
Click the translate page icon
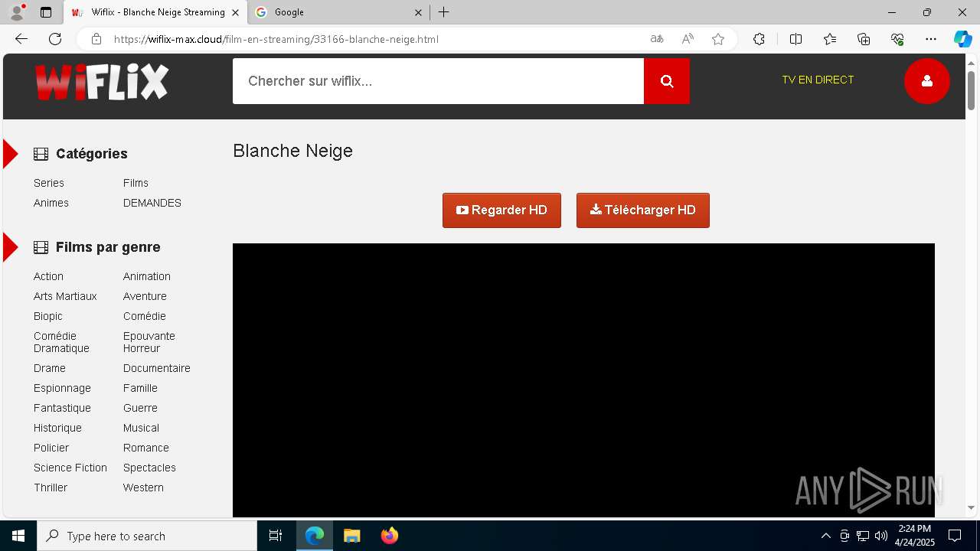click(657, 39)
